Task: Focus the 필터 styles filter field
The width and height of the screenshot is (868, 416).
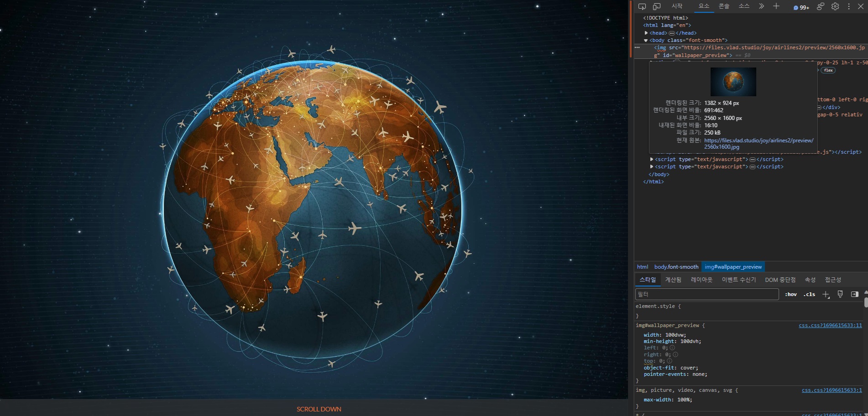Action: point(706,295)
